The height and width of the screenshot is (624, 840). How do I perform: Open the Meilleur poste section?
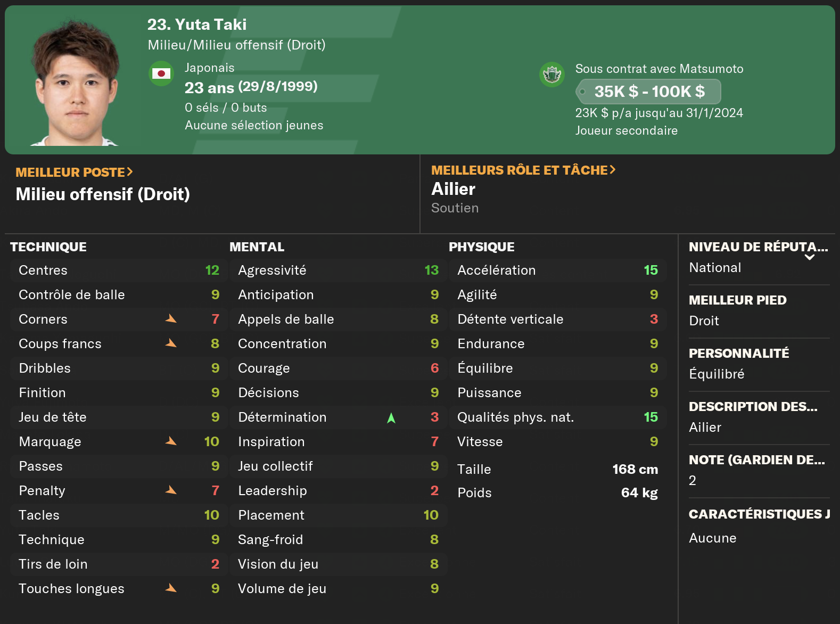click(74, 173)
